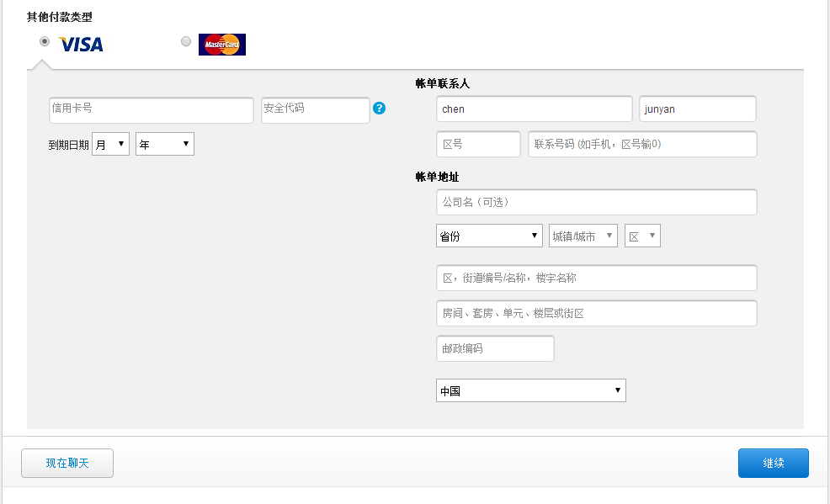Open the security code help icon
This screenshot has width=830, height=504.
379,108
